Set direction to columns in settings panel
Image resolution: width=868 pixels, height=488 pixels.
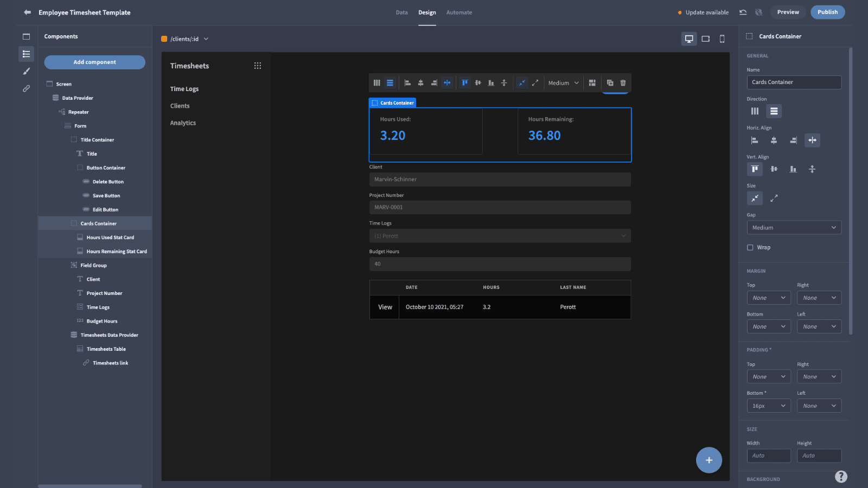pos(755,111)
